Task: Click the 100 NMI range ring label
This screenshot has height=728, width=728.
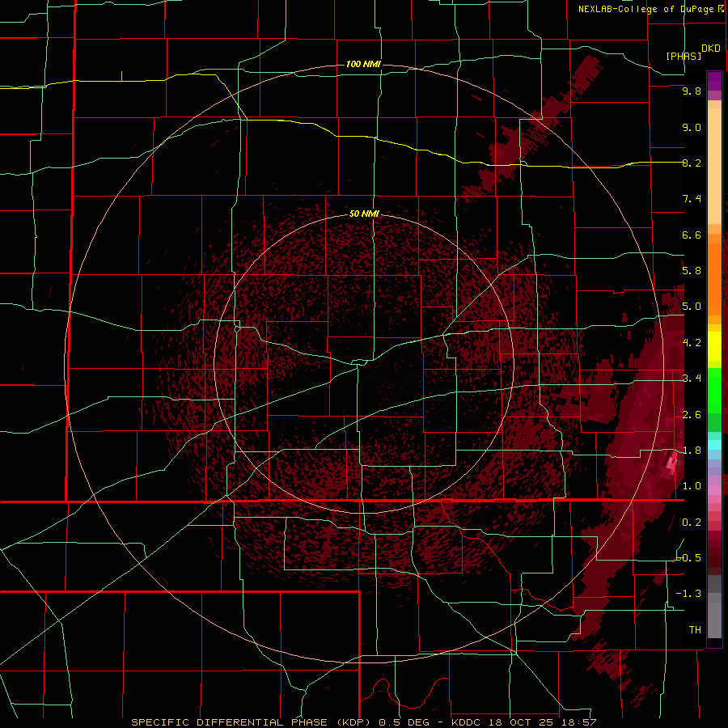Action: [x=363, y=64]
